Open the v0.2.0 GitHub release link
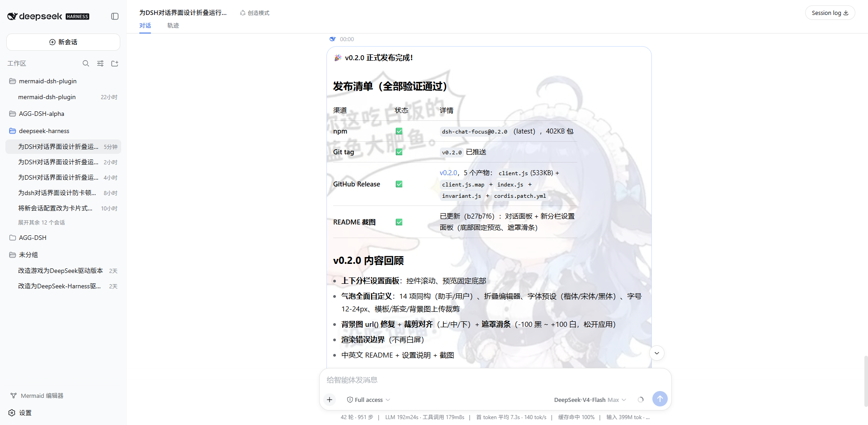The image size is (868, 425). (448, 173)
